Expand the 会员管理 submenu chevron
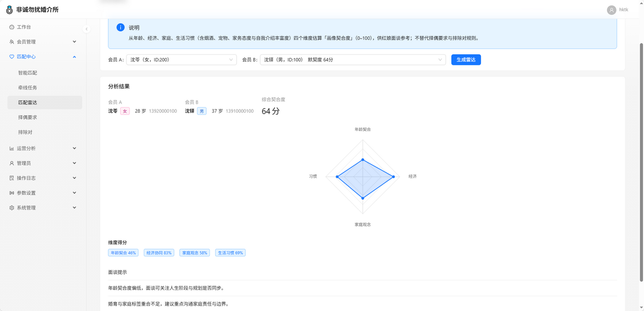This screenshot has width=644, height=311. click(x=75, y=42)
